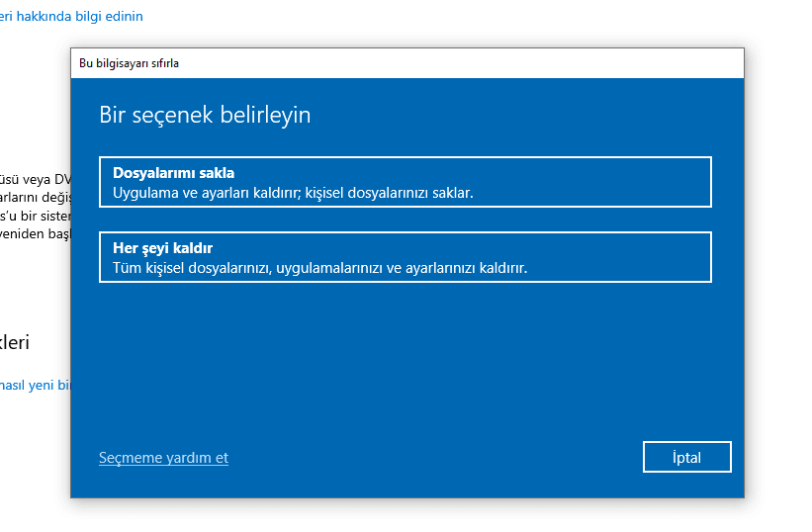Choose the Her şeyi kaldır option
The width and height of the screenshot is (812, 532).
click(x=405, y=257)
